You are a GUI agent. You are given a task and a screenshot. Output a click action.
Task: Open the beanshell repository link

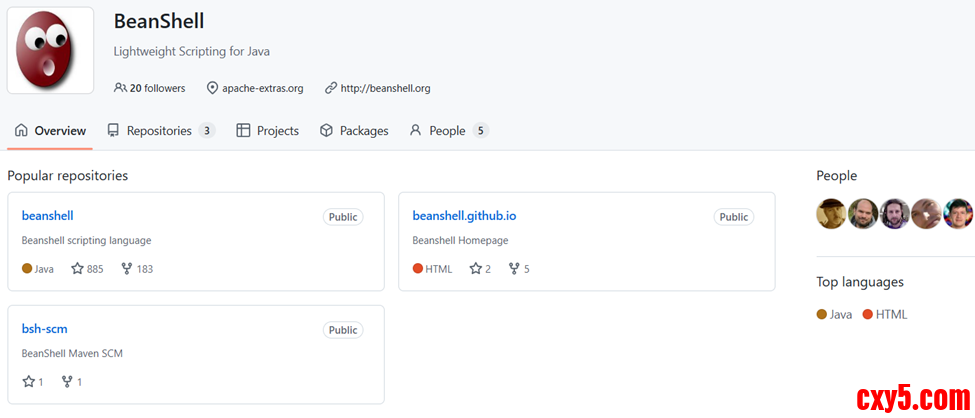47,216
